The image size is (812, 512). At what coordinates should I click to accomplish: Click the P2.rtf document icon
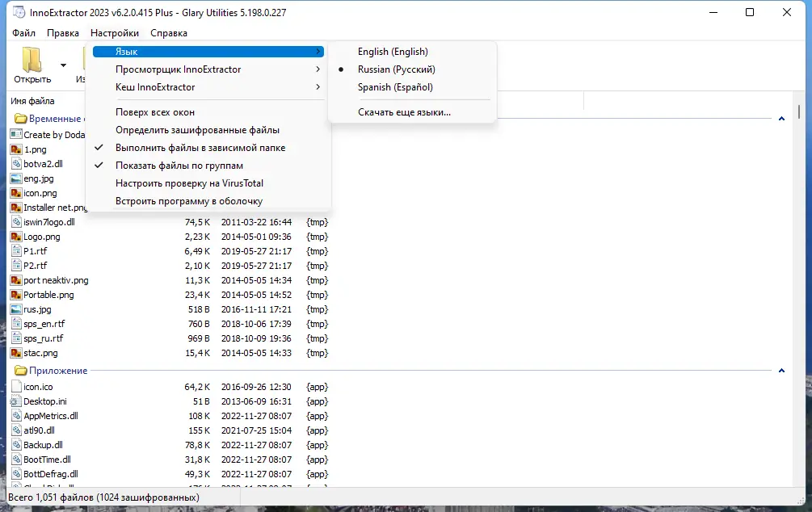coord(16,266)
